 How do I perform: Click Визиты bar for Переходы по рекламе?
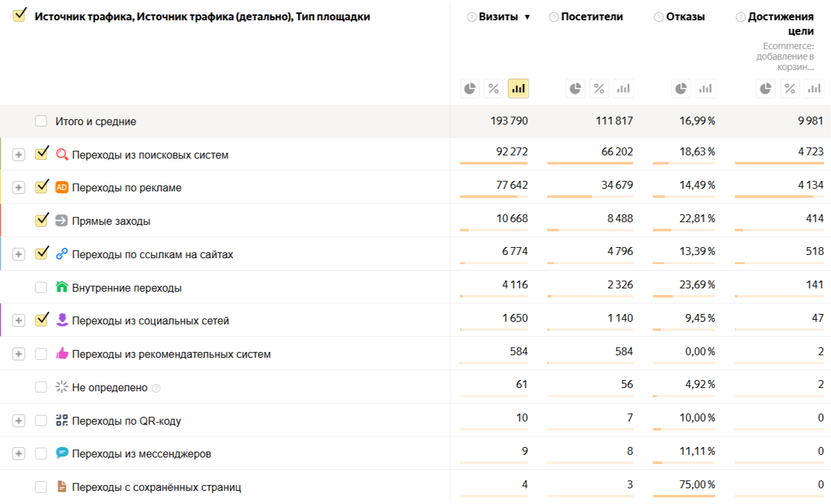(493, 196)
